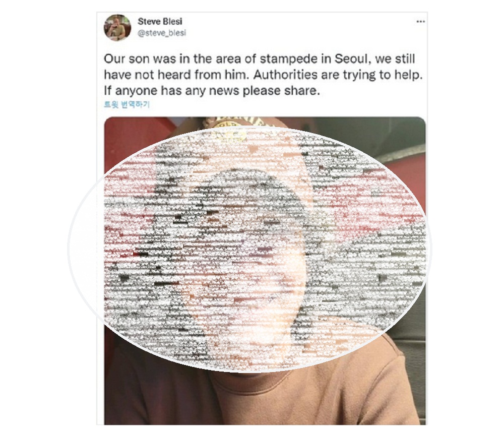Open the attached photo in the tweet
The height and width of the screenshot is (431, 504).
265,271
